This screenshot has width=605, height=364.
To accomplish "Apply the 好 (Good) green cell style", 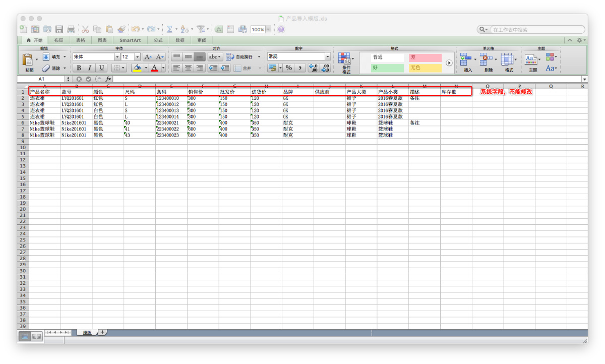I will pyautogui.click(x=388, y=68).
